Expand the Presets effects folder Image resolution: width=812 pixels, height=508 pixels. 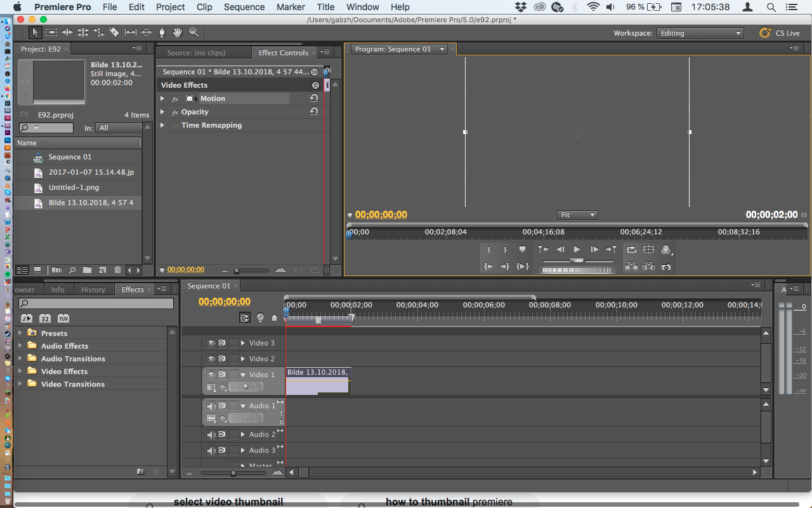point(20,333)
